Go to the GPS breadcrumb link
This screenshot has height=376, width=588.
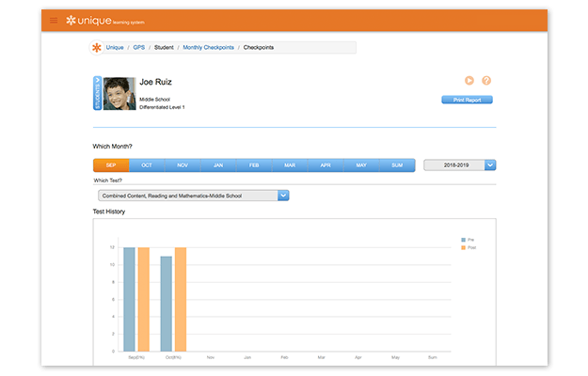pyautogui.click(x=138, y=48)
